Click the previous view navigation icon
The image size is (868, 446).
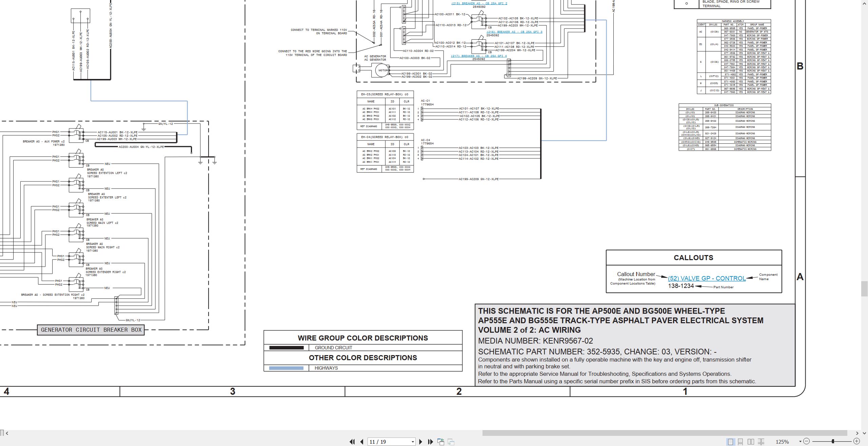pos(441,442)
